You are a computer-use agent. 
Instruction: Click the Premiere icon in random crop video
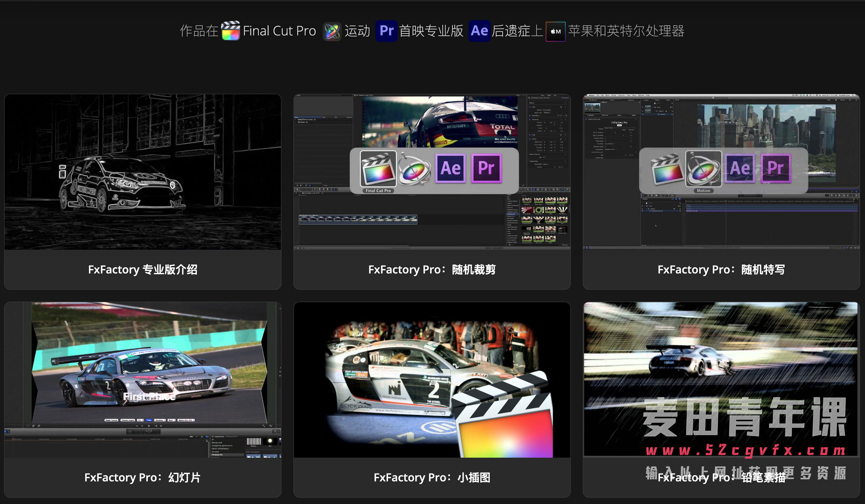tap(486, 168)
